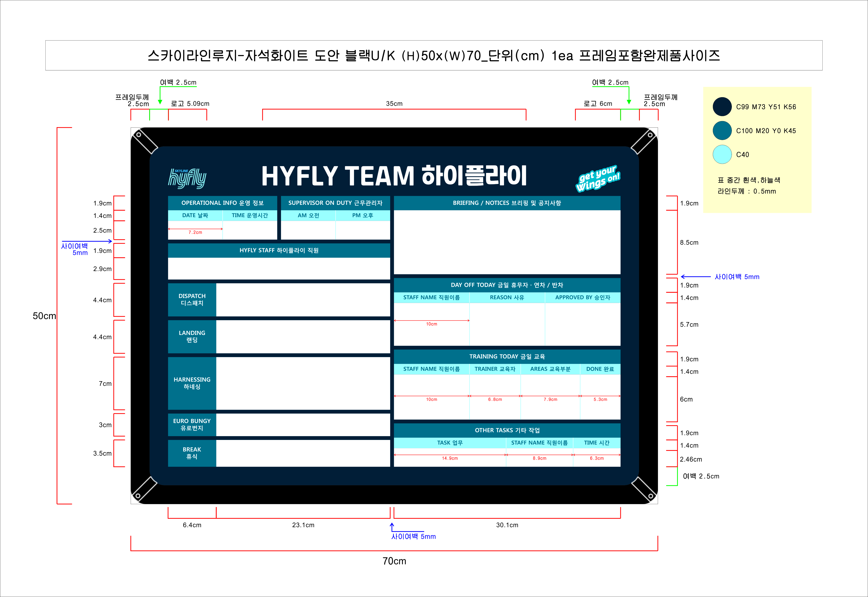Select the "HYFLY TEAM 하이플라이" board title
Image resolution: width=868 pixels, height=597 pixels.
[x=394, y=176]
